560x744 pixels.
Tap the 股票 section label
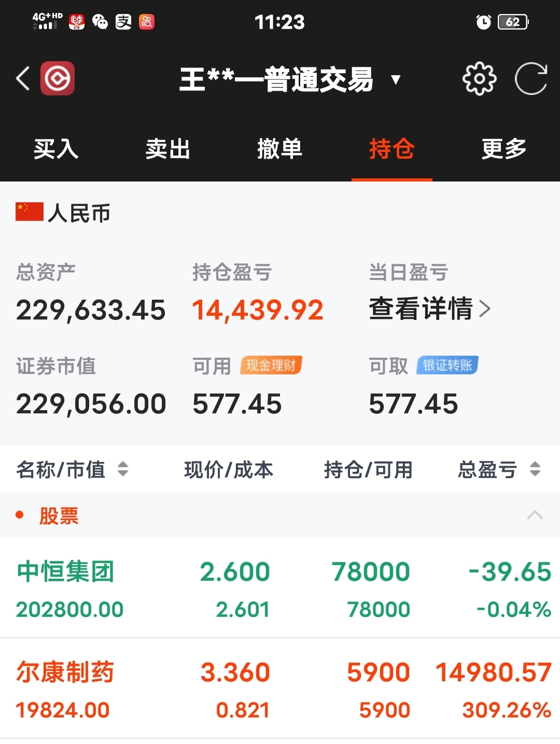coord(59,515)
